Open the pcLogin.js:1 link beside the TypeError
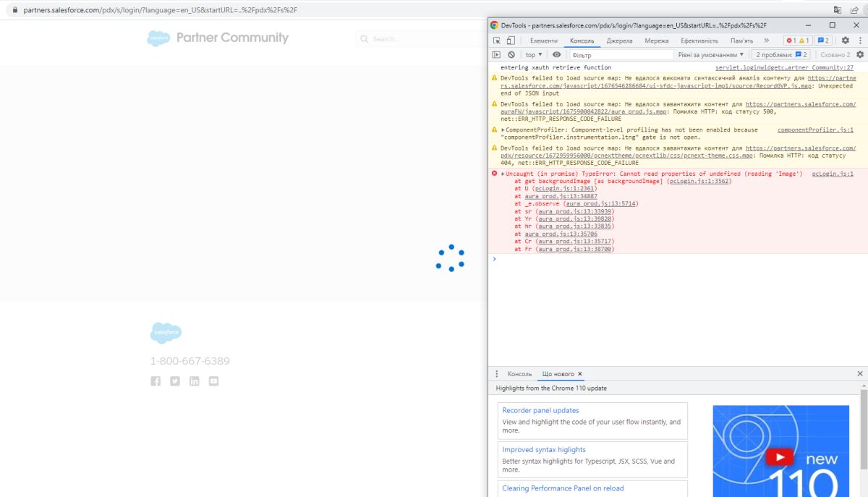868x497 pixels. [x=833, y=174]
